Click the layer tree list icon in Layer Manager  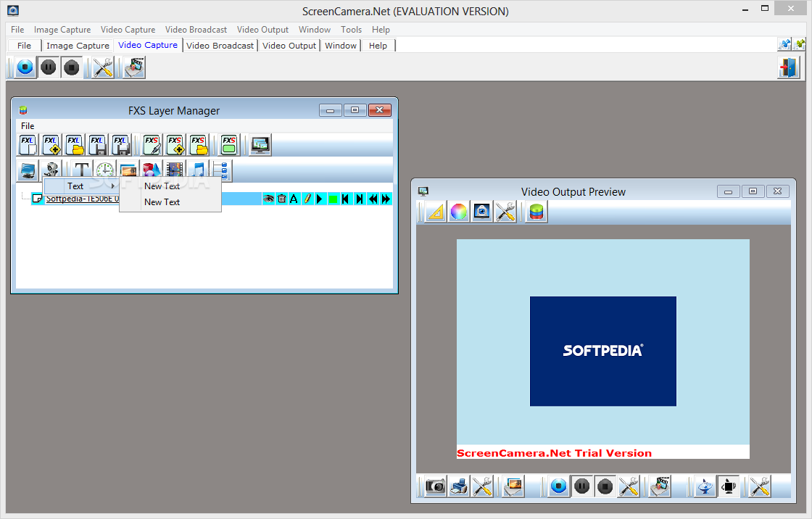pyautogui.click(x=222, y=170)
